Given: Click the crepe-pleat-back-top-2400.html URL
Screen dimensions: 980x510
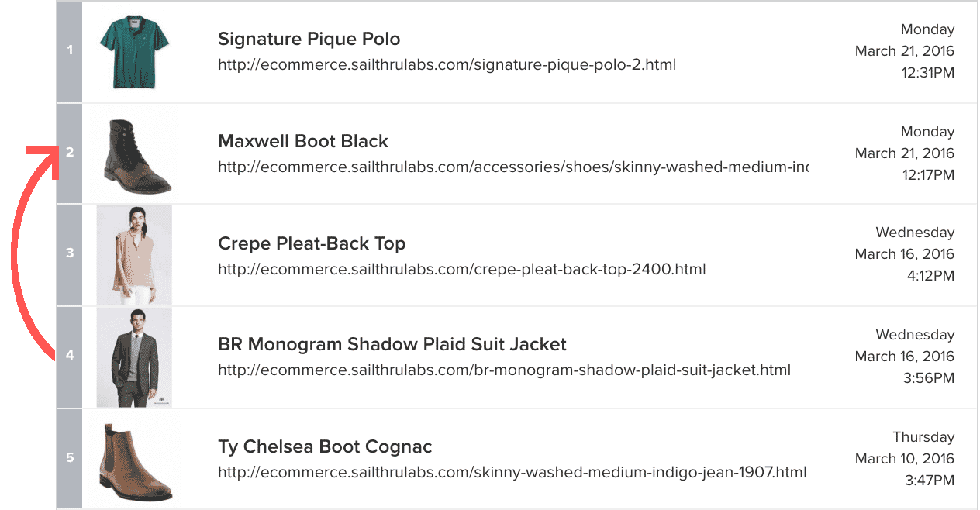Looking at the screenshot, I should 461,269.
